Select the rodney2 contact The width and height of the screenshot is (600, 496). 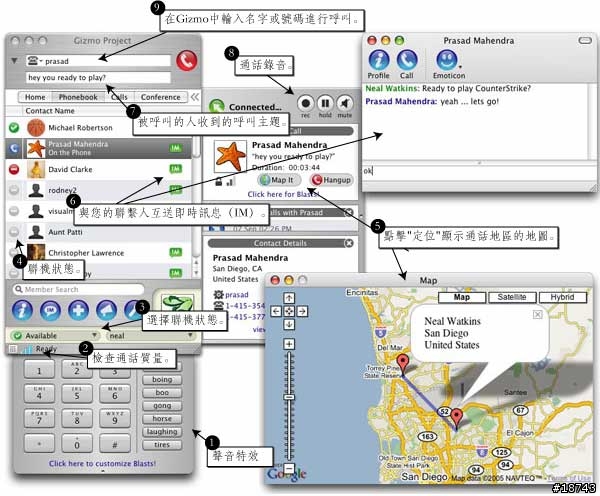(x=99, y=190)
